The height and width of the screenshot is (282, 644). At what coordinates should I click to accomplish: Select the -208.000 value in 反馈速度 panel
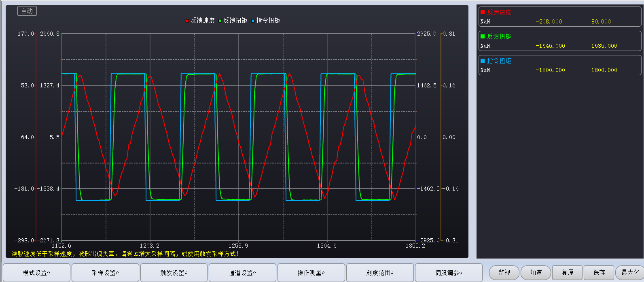(549, 21)
